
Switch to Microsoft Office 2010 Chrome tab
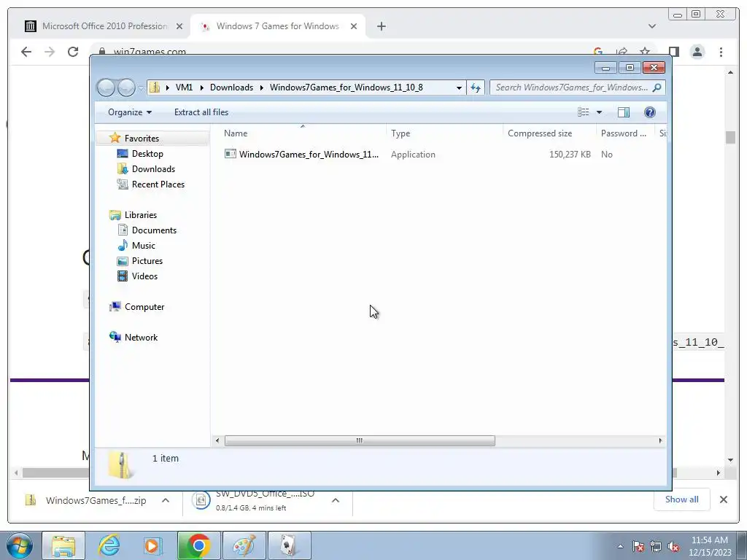[x=104, y=26]
